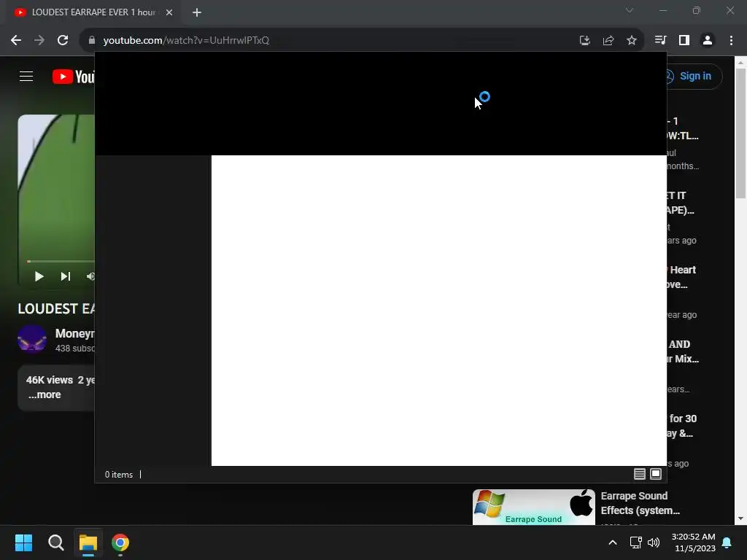The height and width of the screenshot is (560, 747).
Task: Open a new browser tab
Action: 197,13
